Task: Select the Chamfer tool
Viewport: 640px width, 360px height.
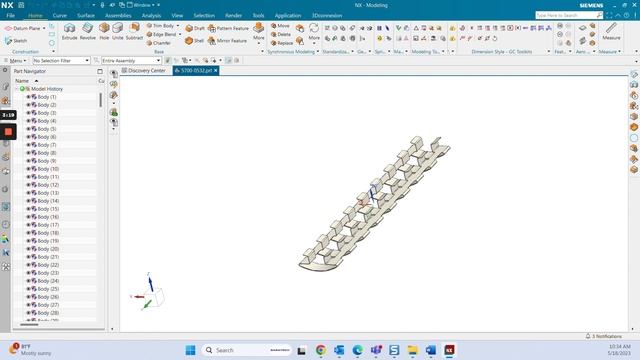Action: tap(158, 43)
